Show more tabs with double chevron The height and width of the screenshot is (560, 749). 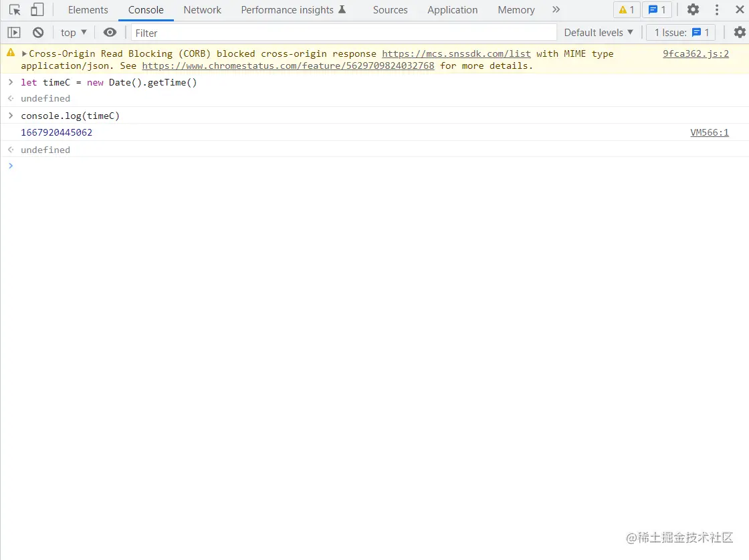coord(556,10)
